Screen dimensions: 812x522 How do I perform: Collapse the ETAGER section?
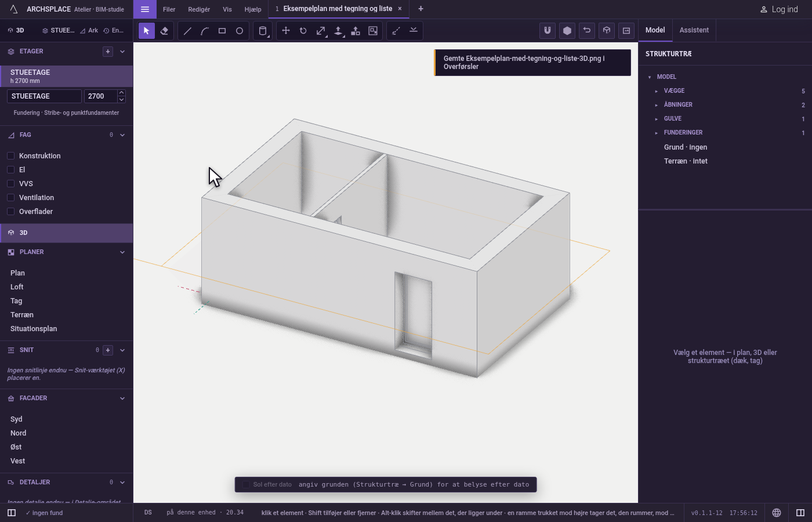[x=122, y=52]
